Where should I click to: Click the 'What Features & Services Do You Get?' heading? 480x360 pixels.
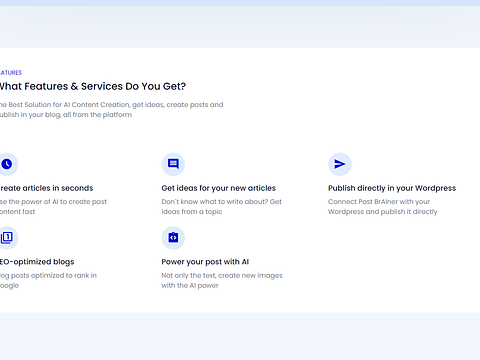click(93, 86)
